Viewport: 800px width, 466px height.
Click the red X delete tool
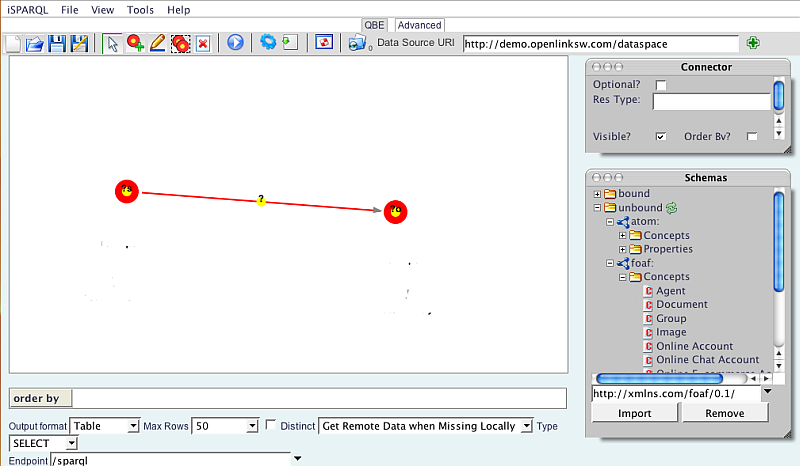203,43
